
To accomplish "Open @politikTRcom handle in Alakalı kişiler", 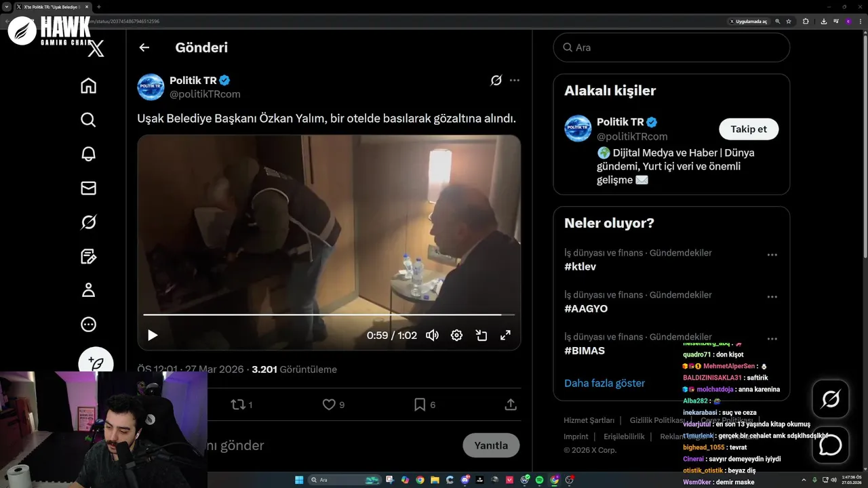I will pyautogui.click(x=632, y=136).
